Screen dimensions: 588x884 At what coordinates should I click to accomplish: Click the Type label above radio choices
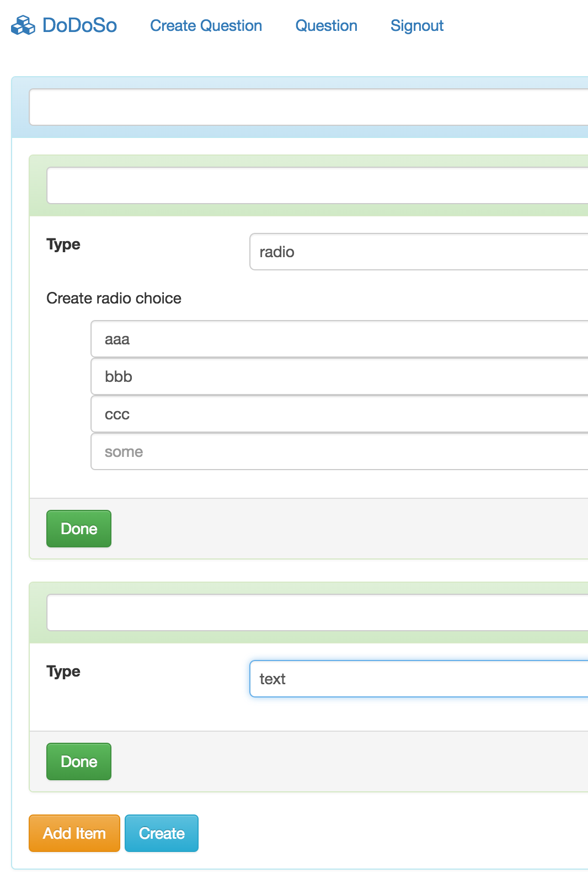tap(63, 244)
